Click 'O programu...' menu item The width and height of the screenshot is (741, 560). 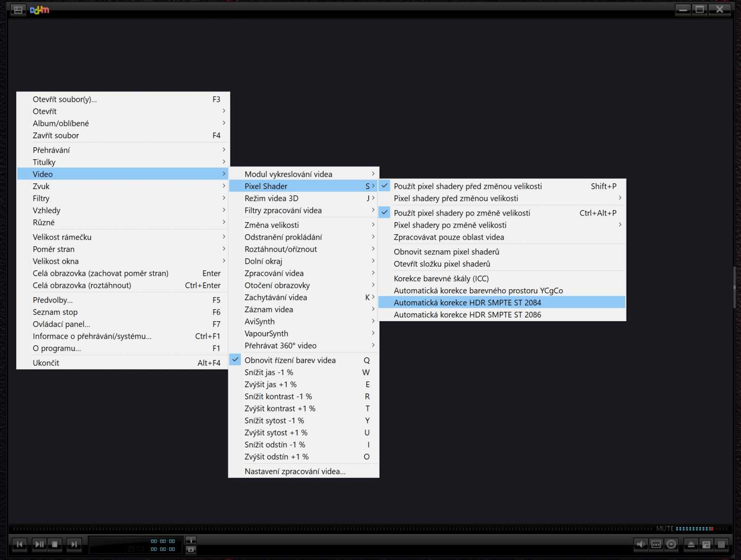coord(123,348)
